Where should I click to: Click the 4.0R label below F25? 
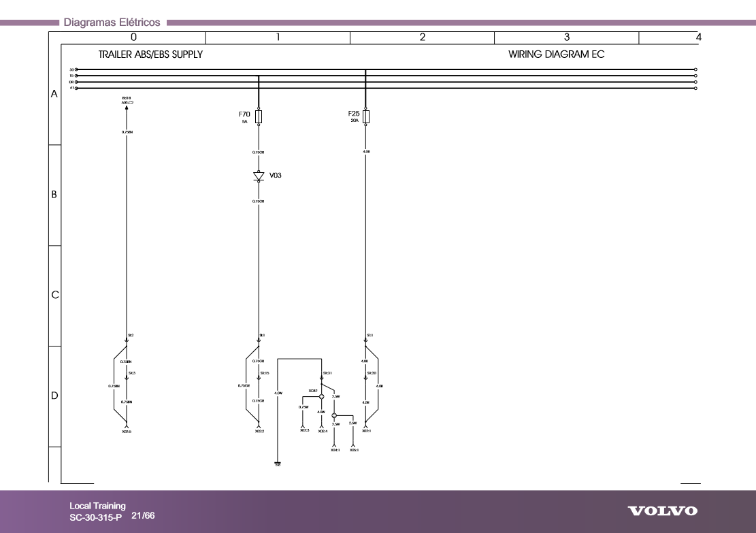pyautogui.click(x=366, y=152)
